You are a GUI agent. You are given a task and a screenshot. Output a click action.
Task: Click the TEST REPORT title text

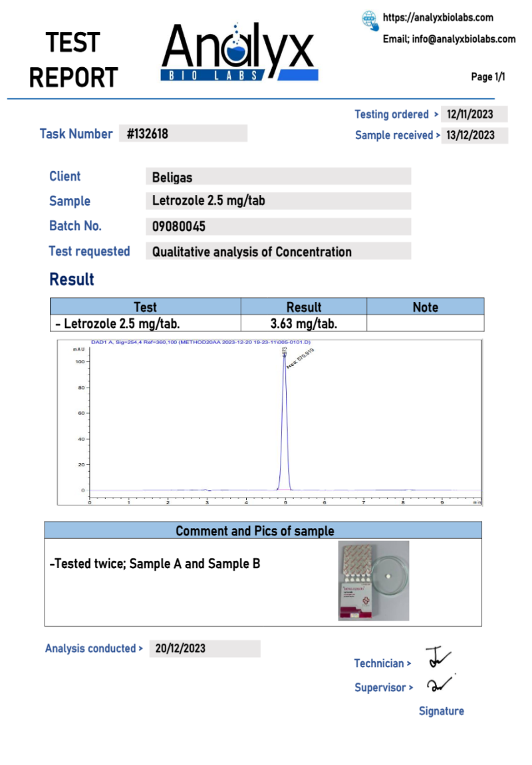click(73, 60)
